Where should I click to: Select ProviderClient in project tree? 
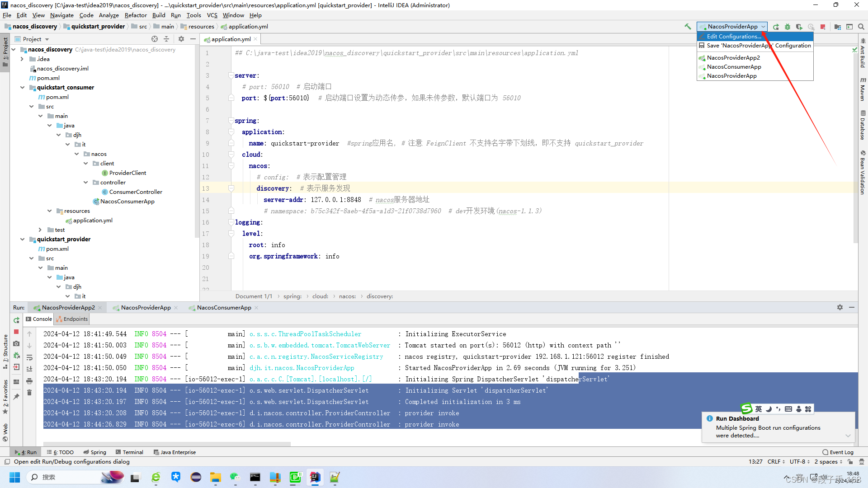pyautogui.click(x=127, y=173)
